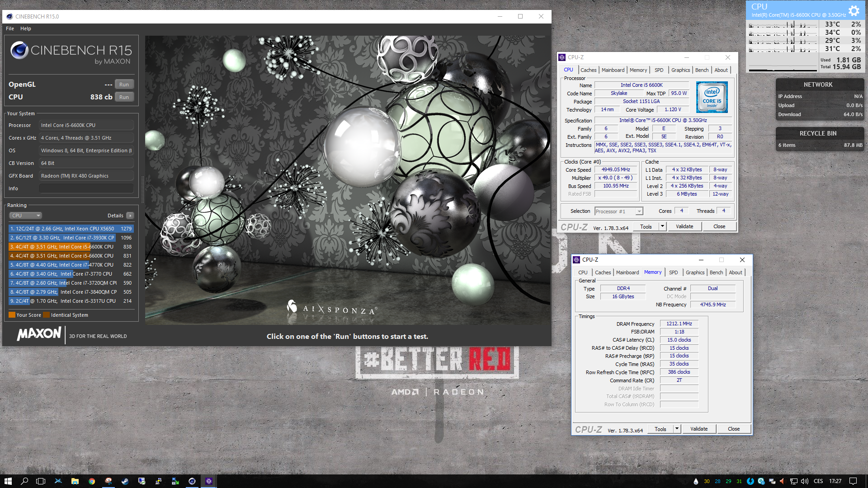Open the water drop tray icon
This screenshot has width=868, height=488.
pos(696,481)
